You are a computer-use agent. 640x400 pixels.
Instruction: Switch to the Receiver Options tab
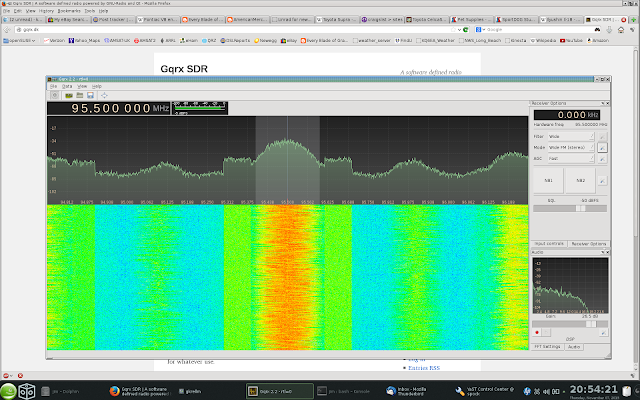pyautogui.click(x=589, y=244)
